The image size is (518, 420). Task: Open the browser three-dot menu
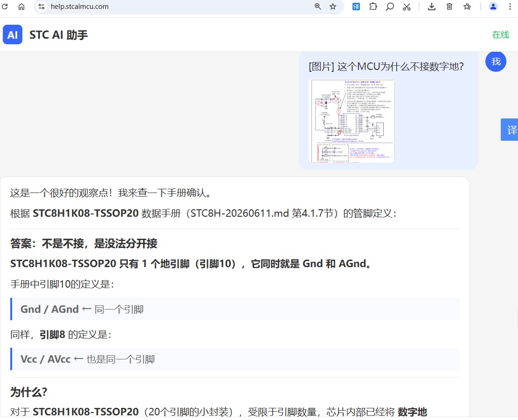(x=510, y=7)
